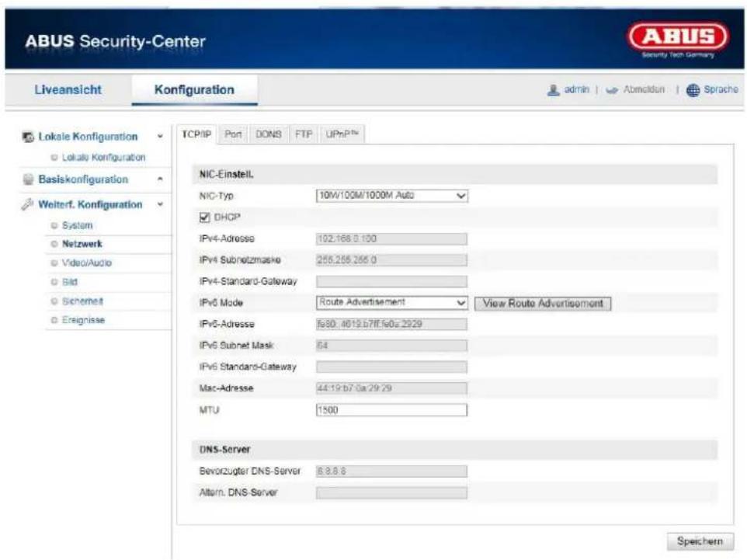Click the NIC-Einstell. section header
Viewport: 747px width, 560px height.
[x=454, y=175]
